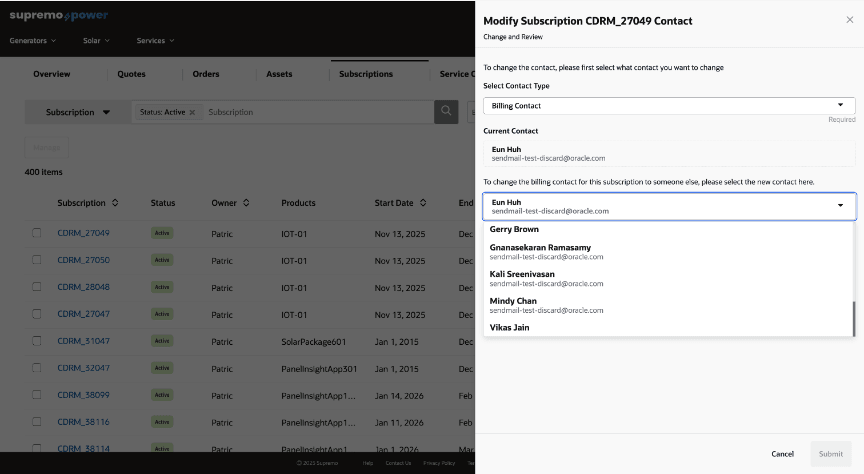Close the Modify Subscription panel
864x474 pixels.
850,20
